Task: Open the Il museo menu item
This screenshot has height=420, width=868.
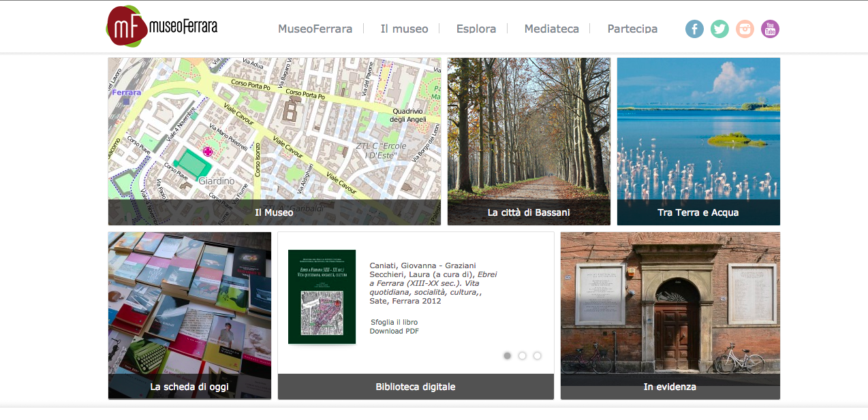Action: [404, 29]
